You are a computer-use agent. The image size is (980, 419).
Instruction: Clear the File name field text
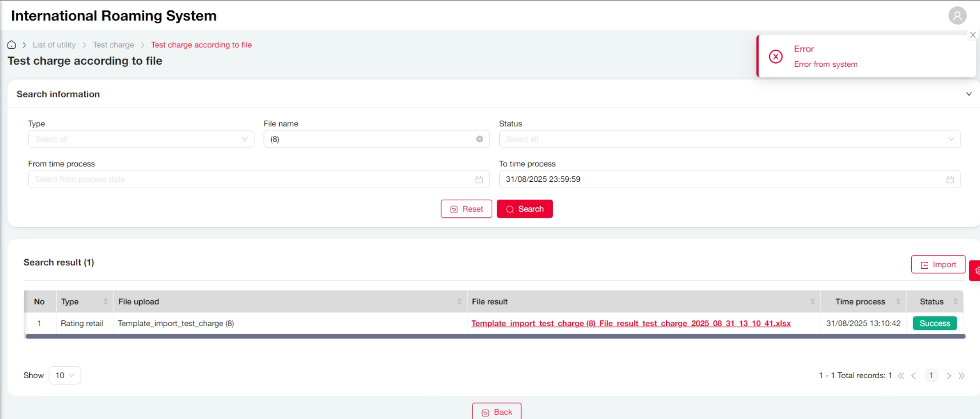pyautogui.click(x=479, y=139)
